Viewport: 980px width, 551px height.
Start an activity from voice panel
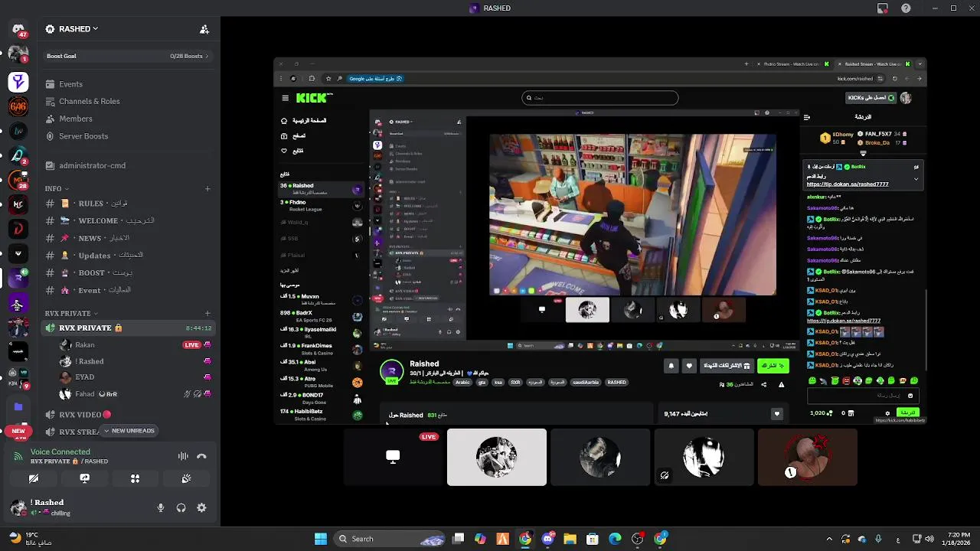(x=136, y=478)
